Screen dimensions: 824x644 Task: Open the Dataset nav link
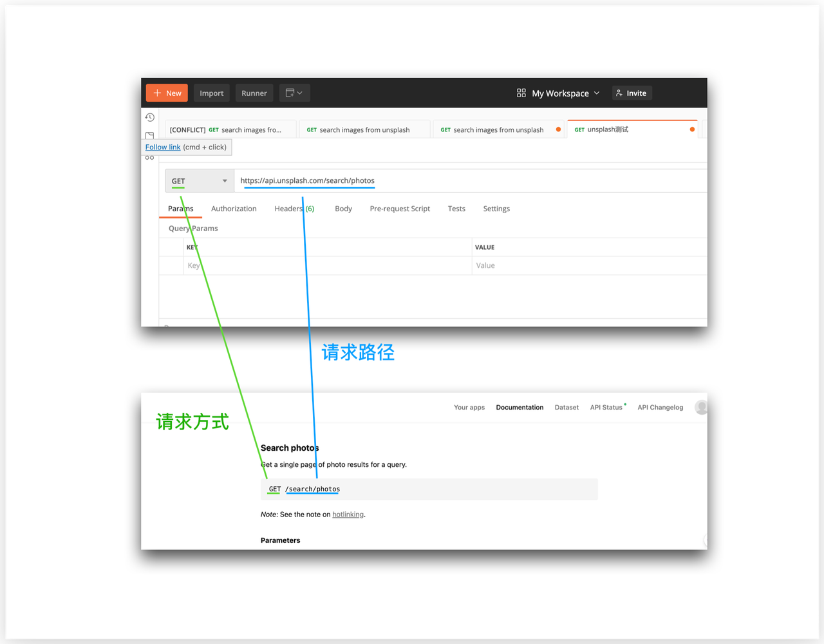coord(566,407)
